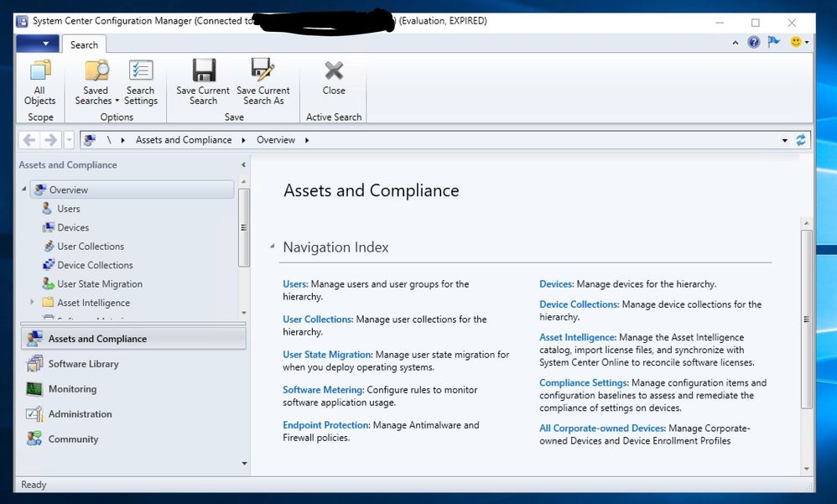Open the User State Migration link
The width and height of the screenshot is (837, 504).
328,355
